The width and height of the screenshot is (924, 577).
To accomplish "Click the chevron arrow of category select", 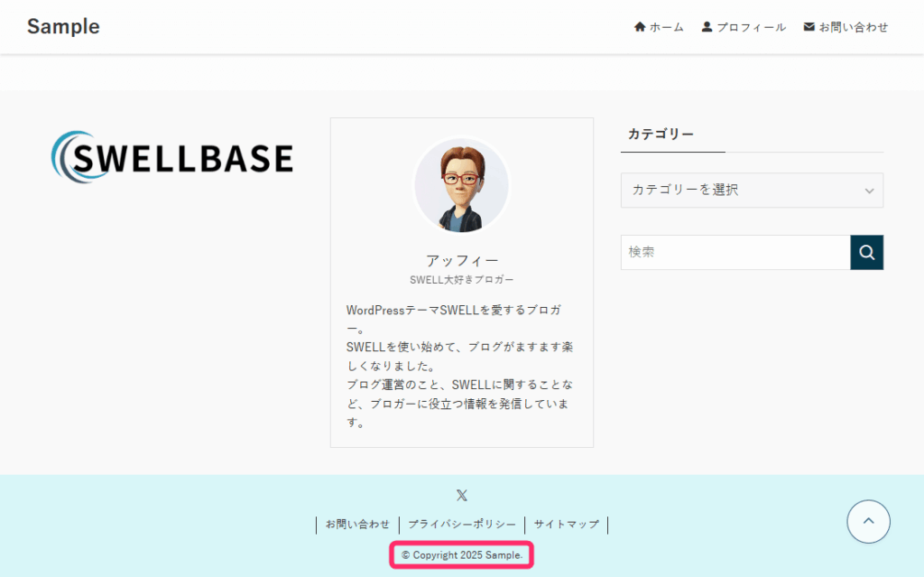I will pyautogui.click(x=869, y=191).
